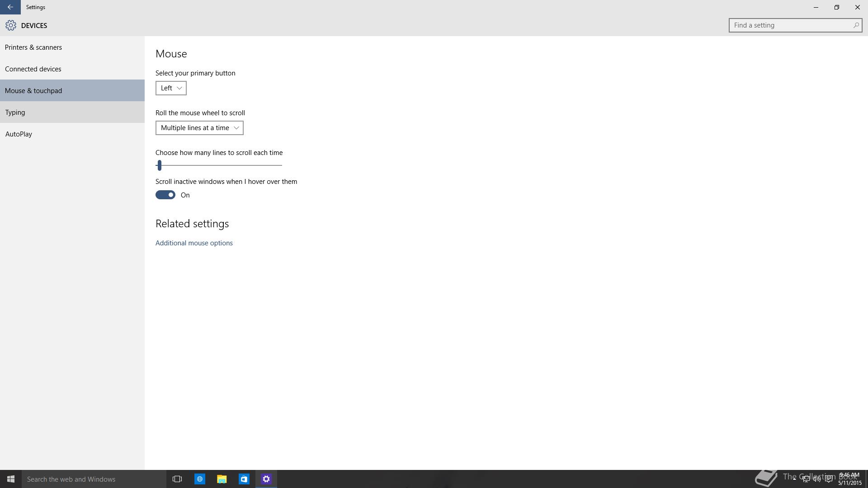Viewport: 868px width, 488px height.
Task: Click the 'Mouse' page heading
Action: 171,54
